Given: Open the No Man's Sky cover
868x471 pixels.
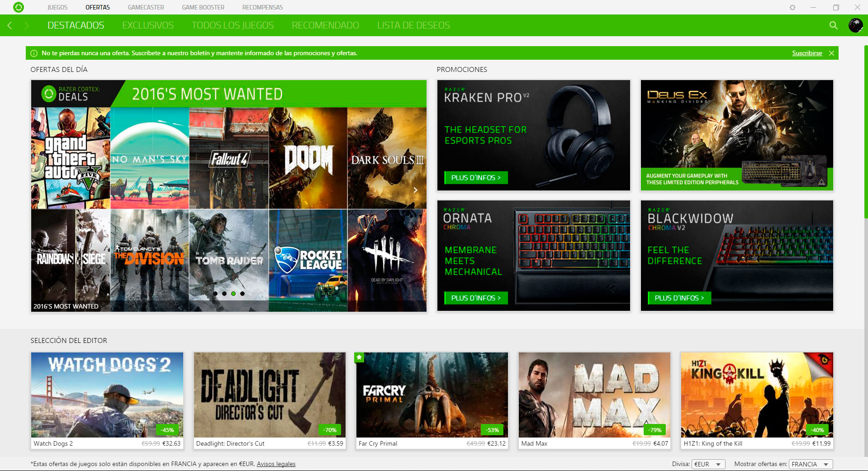Looking at the screenshot, I should (150, 158).
